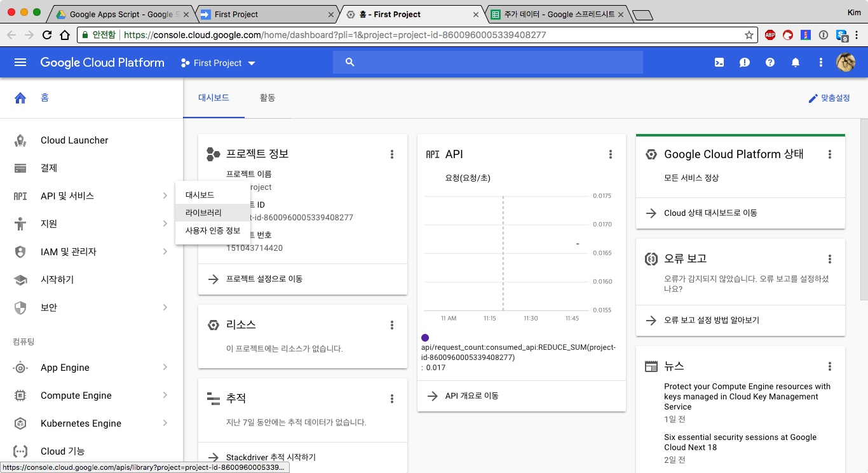Activate the Cloud Shell icon
The width and height of the screenshot is (868, 473).
719,62
